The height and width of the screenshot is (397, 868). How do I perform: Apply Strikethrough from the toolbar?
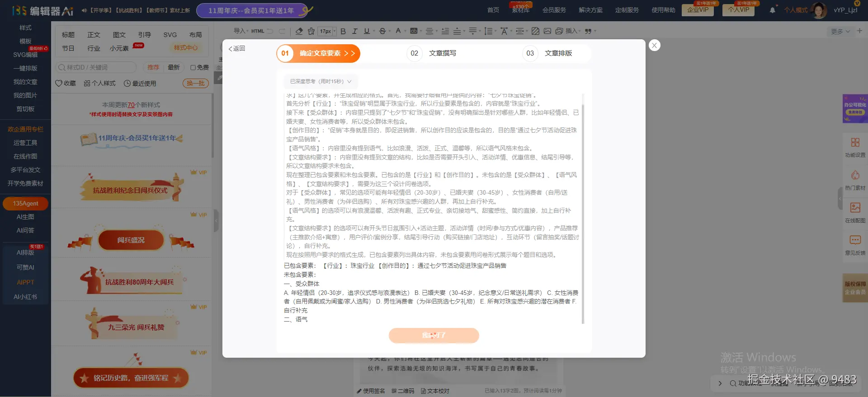(382, 31)
